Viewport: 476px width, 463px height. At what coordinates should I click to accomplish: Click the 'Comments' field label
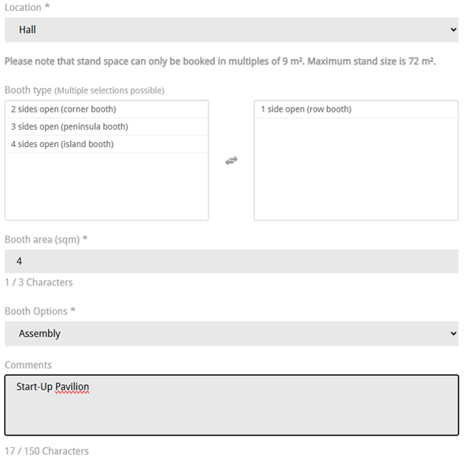[x=28, y=365]
